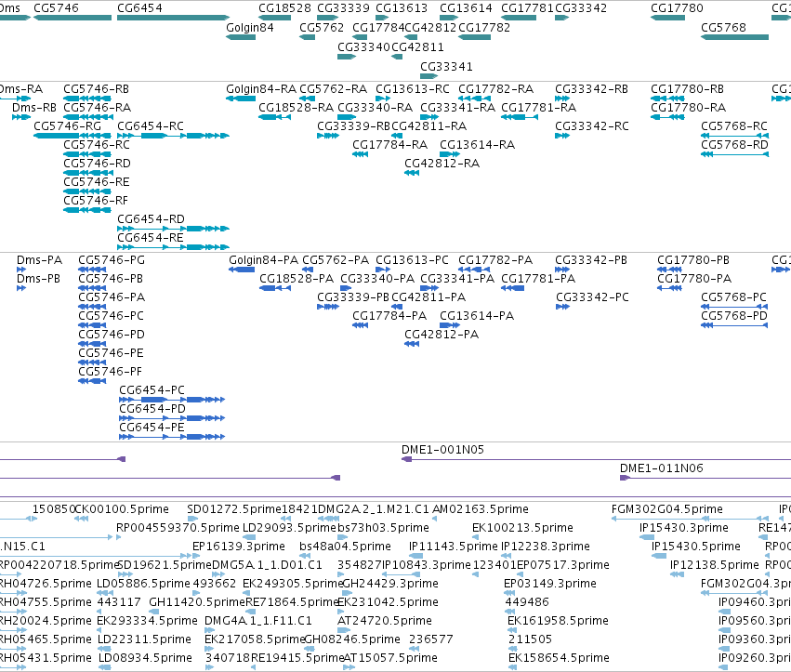Click the CG42811 gene label

pyautogui.click(x=417, y=47)
